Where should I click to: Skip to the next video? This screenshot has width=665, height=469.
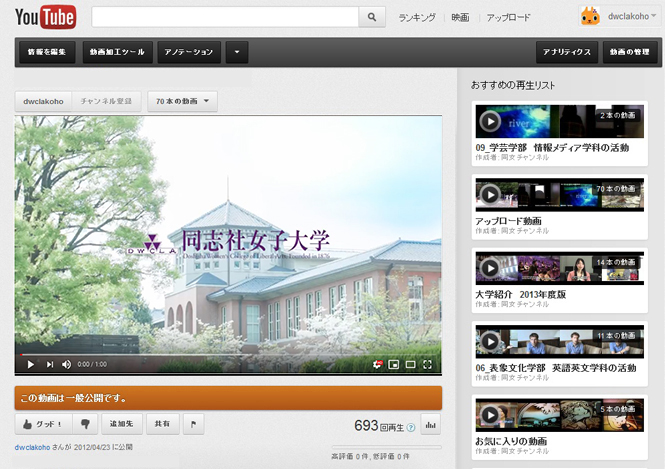tap(50, 364)
